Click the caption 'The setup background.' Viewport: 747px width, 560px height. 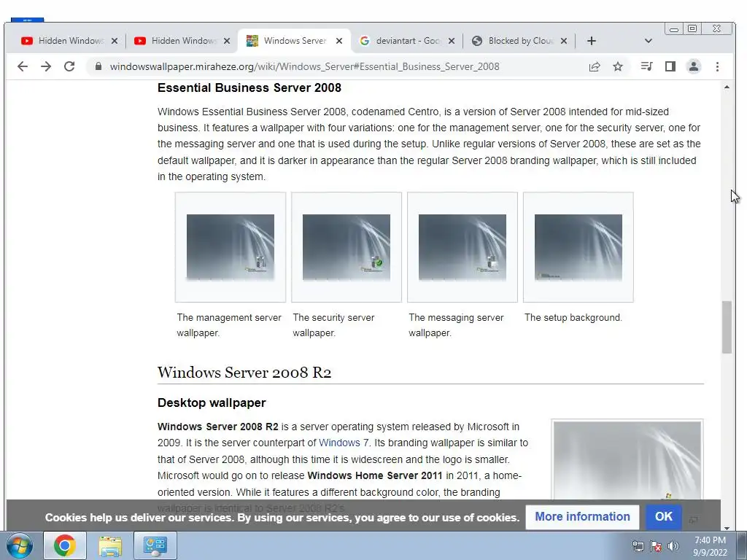point(573,318)
